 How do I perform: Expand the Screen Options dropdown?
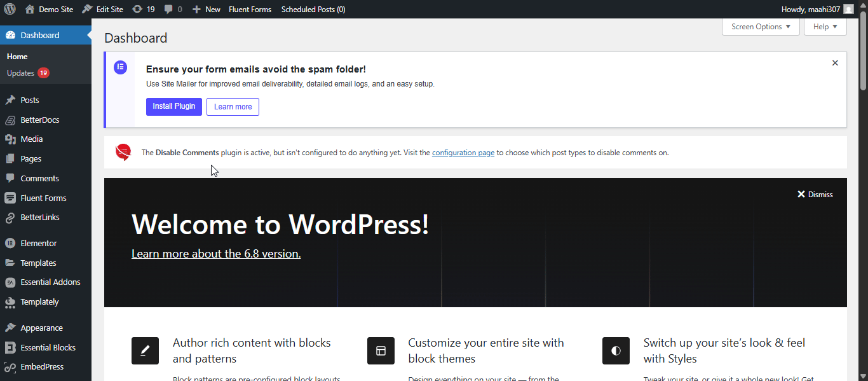click(761, 27)
